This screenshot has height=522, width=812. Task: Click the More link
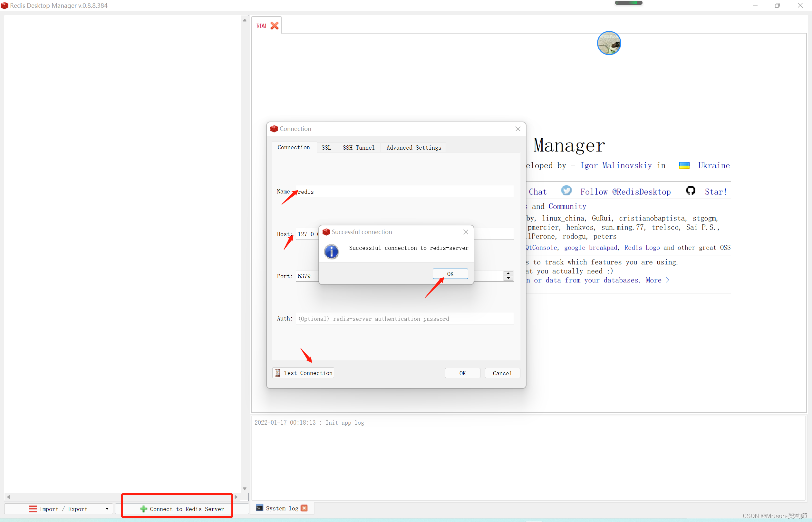(x=657, y=280)
